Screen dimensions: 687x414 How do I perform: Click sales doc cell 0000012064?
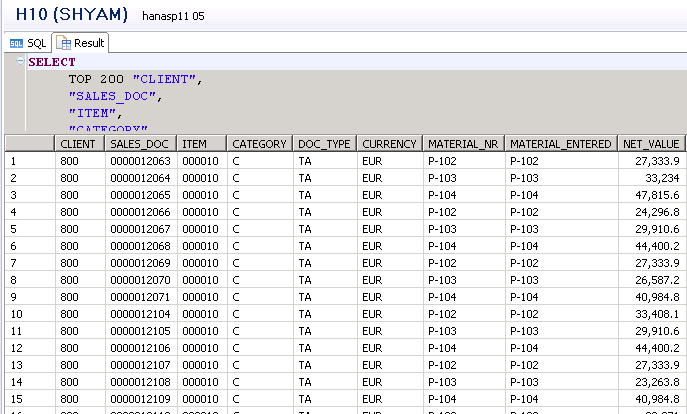click(141, 178)
